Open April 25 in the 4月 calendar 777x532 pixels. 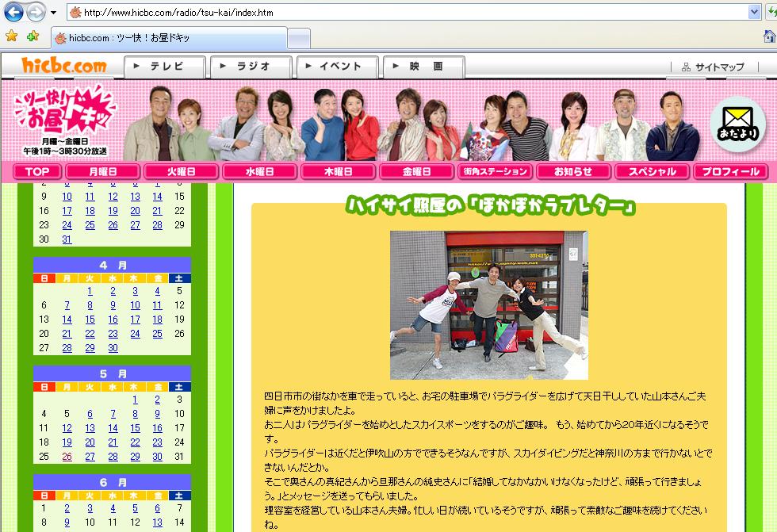point(157,335)
